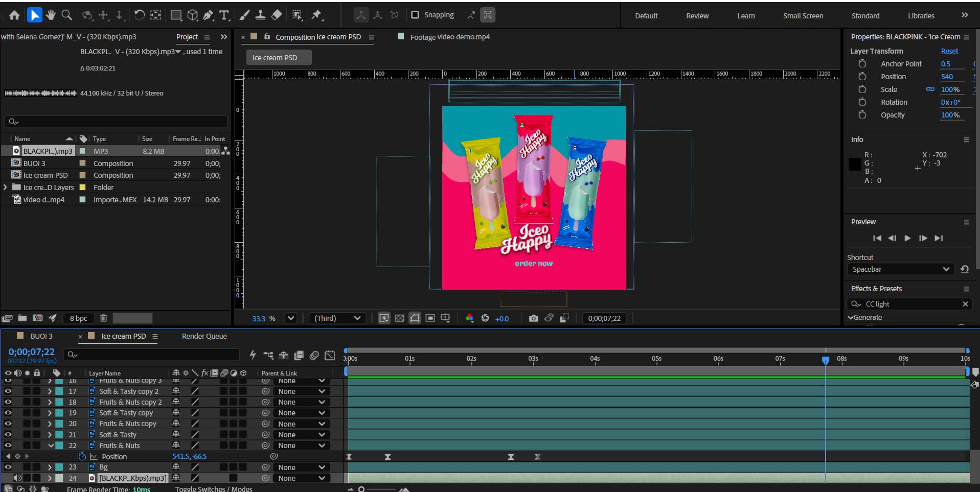Take a snapshot with camera icon
This screenshot has width=980, height=492.
(x=533, y=318)
